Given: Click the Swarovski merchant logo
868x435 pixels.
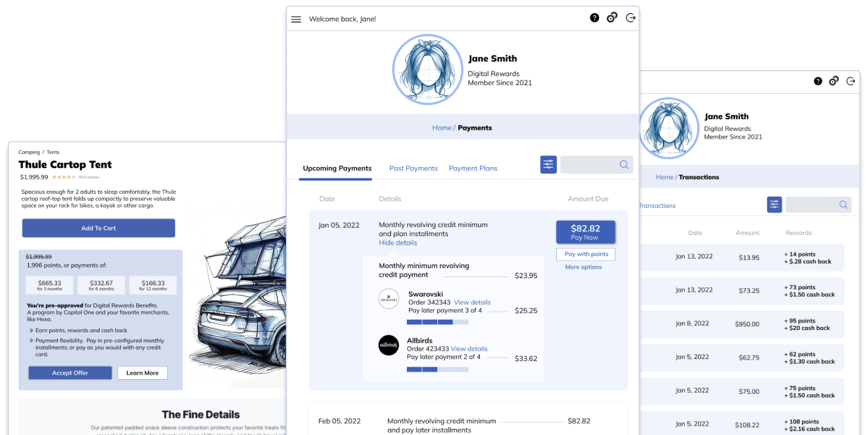Looking at the screenshot, I should pos(389,299).
